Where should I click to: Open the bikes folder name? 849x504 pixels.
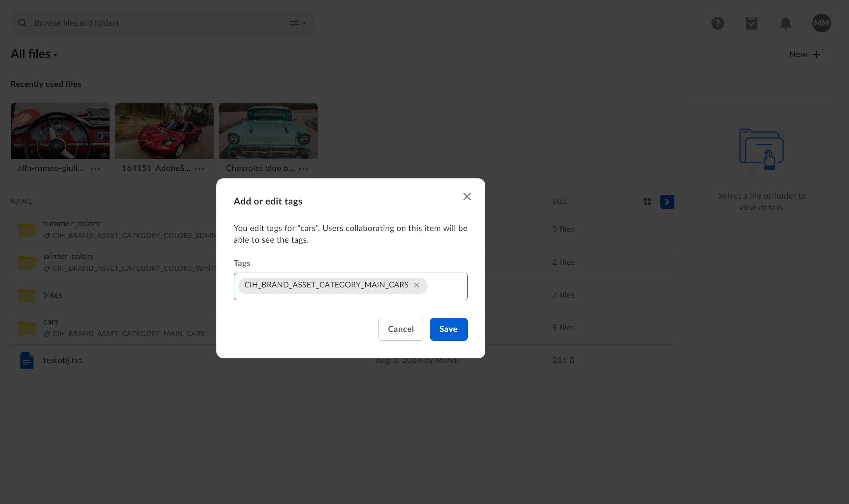point(53,295)
